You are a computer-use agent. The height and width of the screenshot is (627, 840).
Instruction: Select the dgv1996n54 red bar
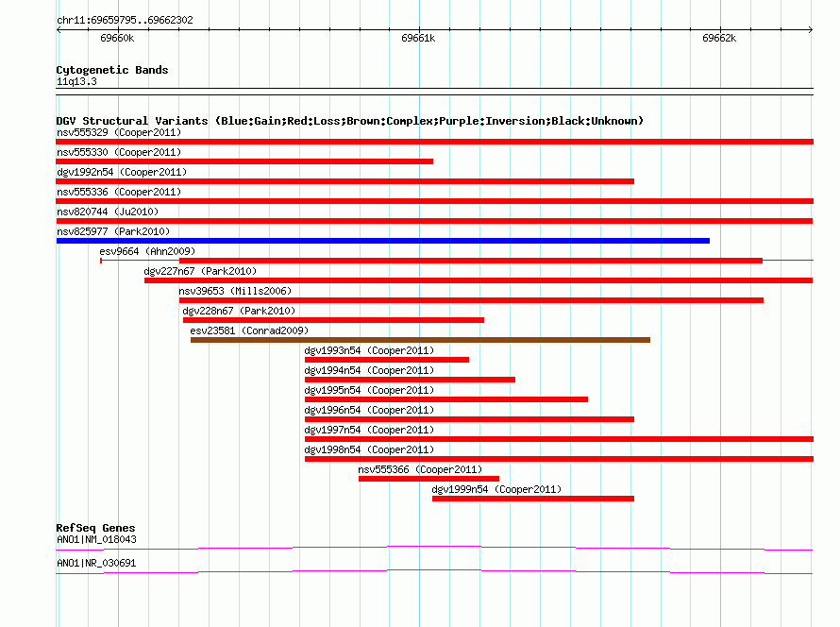point(469,419)
